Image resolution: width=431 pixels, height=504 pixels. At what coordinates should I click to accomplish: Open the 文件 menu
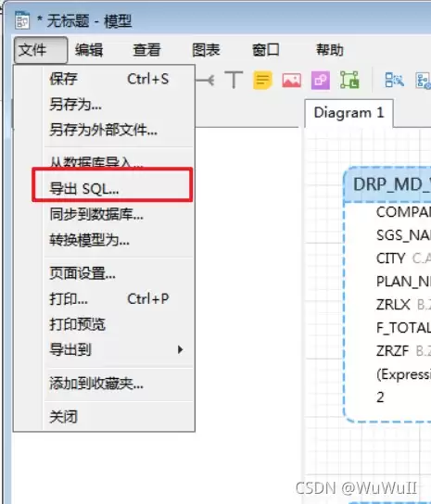click(x=41, y=50)
